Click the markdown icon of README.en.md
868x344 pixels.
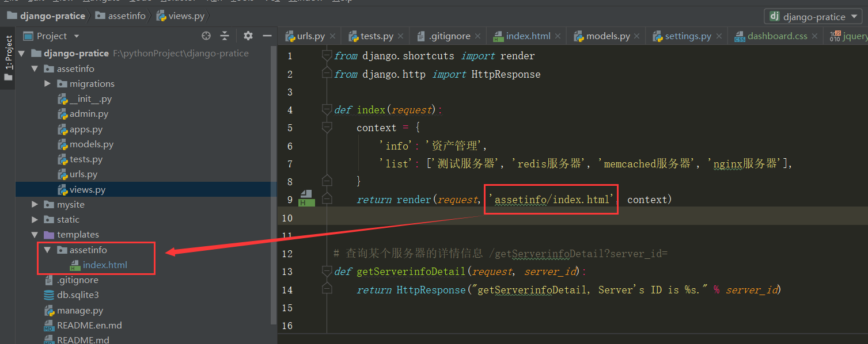(x=50, y=326)
